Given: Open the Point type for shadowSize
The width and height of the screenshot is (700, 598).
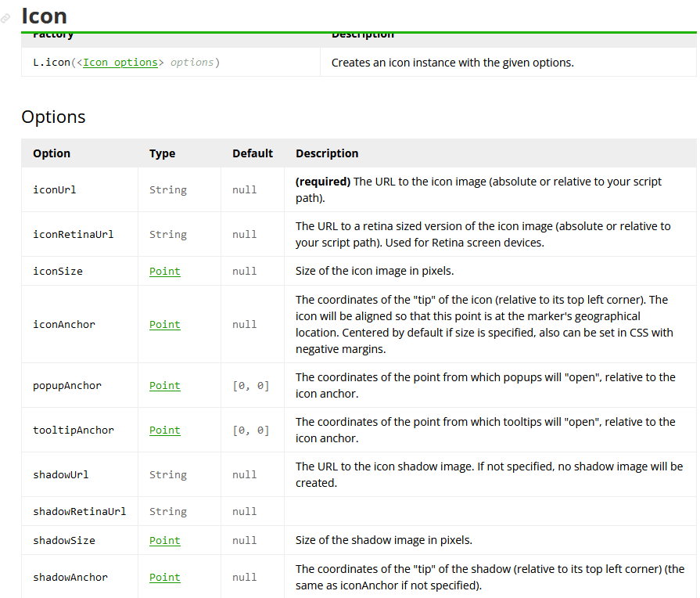Looking at the screenshot, I should point(164,541).
